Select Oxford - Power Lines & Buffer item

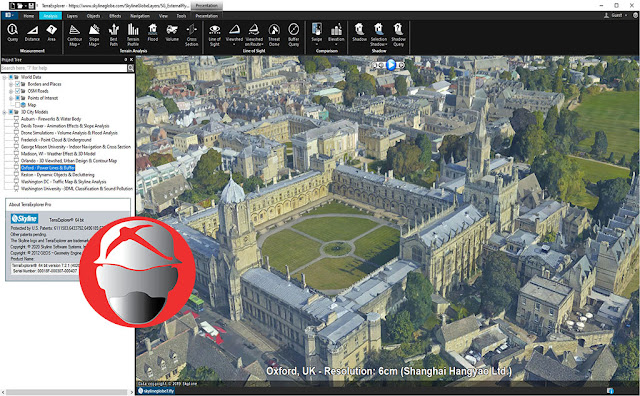48,168
